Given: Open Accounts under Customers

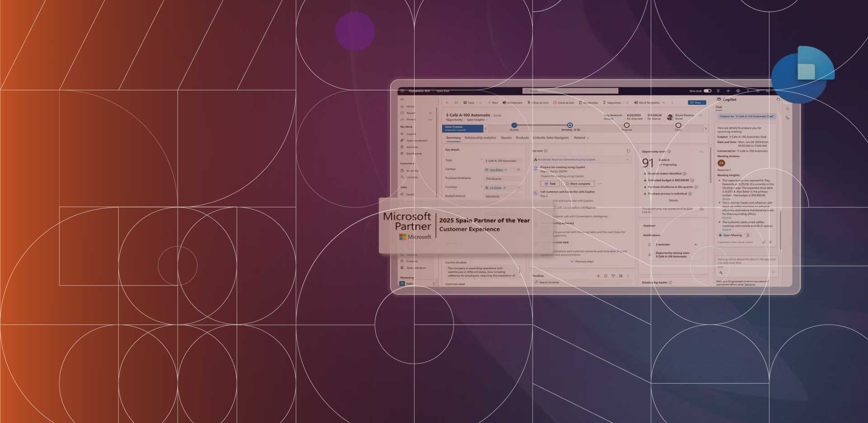Looking at the screenshot, I should coord(410,171).
